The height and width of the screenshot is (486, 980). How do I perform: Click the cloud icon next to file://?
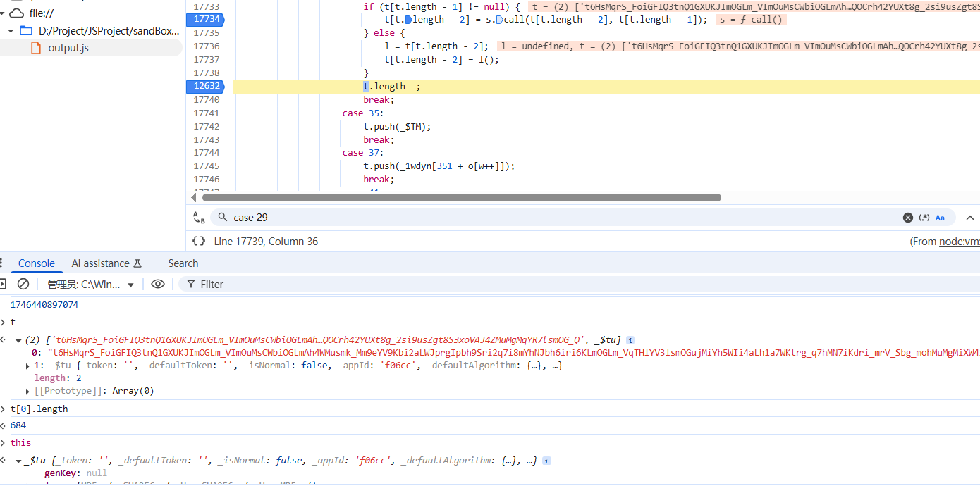click(x=16, y=13)
